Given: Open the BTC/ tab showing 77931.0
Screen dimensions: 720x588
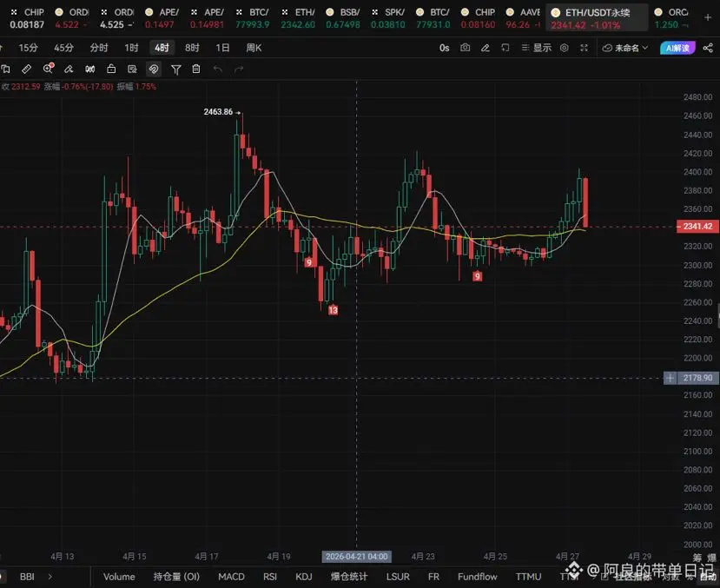Looking at the screenshot, I should (433, 18).
